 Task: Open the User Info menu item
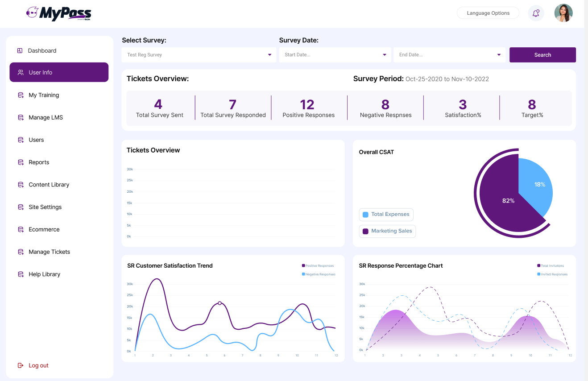point(59,72)
